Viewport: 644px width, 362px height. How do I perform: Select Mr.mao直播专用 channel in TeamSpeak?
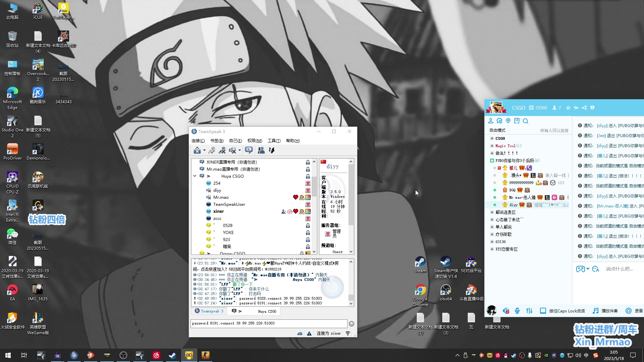(233, 169)
